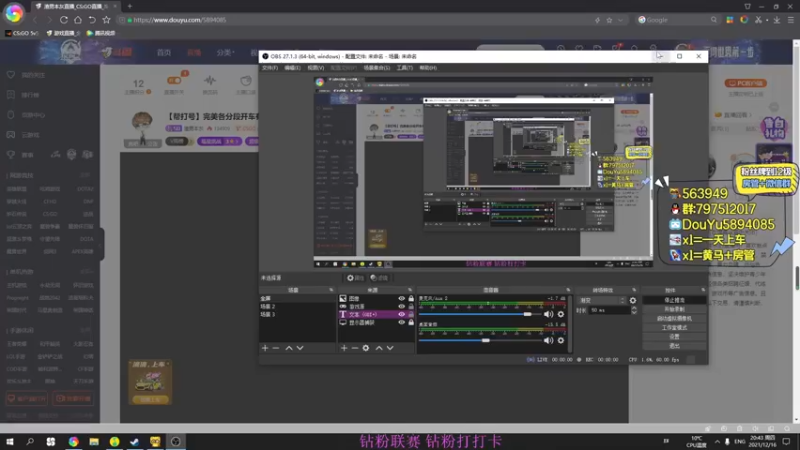The image size is (800, 450).
Task: Remove selected source with minus icon
Action: tap(355, 348)
